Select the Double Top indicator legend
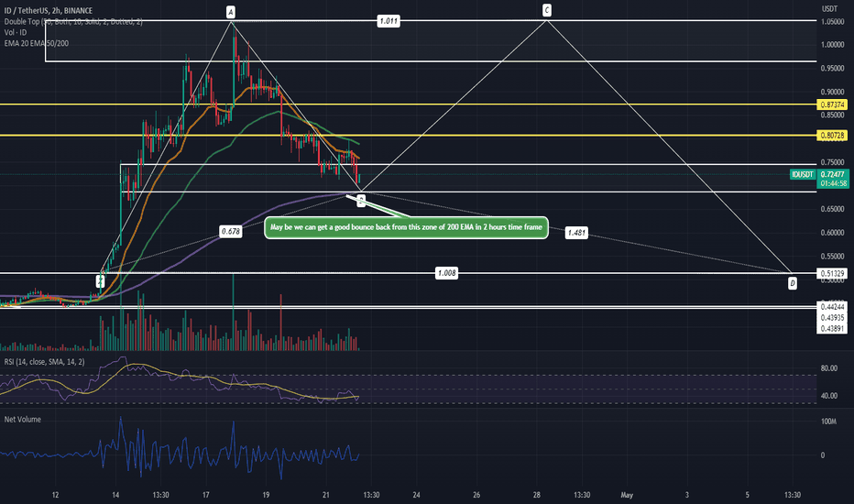The height and width of the screenshot is (504, 854). [x=73, y=22]
